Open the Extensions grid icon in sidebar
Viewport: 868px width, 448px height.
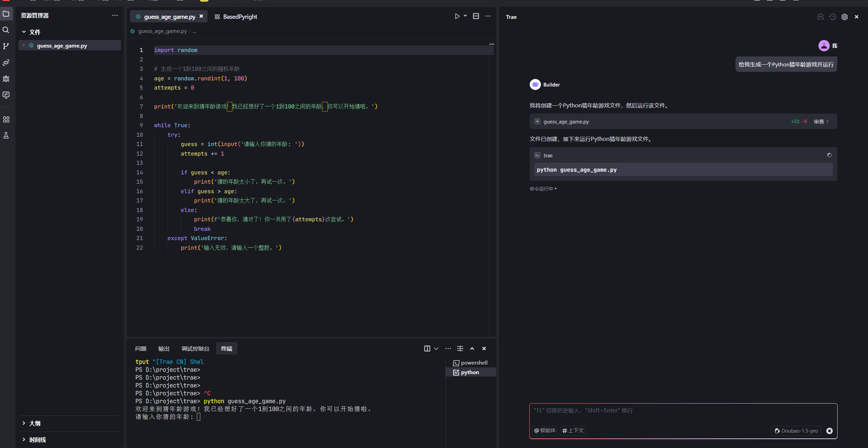point(6,119)
